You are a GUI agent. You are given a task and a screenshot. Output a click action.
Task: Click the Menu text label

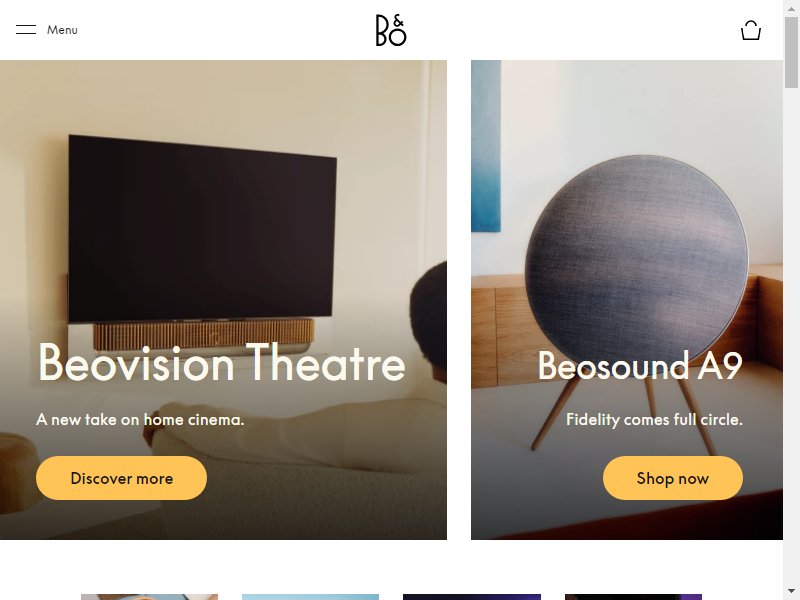click(x=62, y=30)
